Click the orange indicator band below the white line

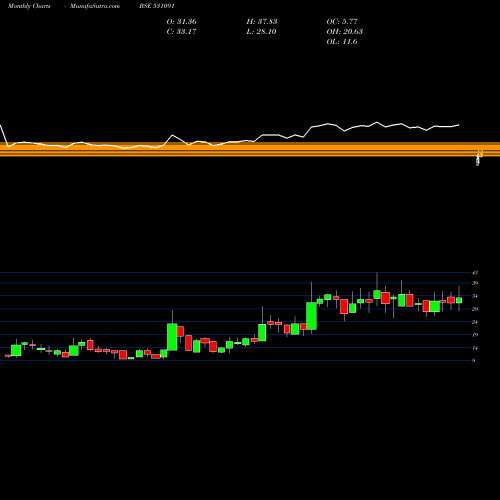click(x=250, y=149)
